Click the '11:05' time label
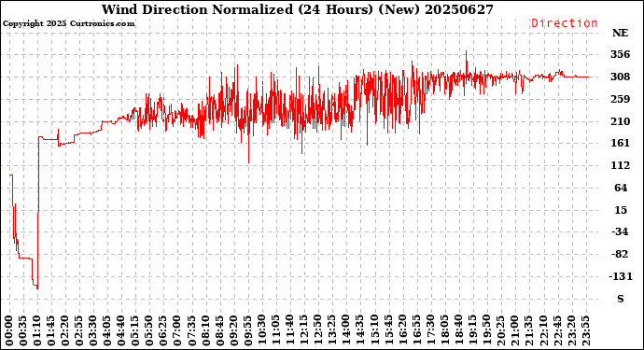The image size is (644, 350). pyautogui.click(x=275, y=330)
